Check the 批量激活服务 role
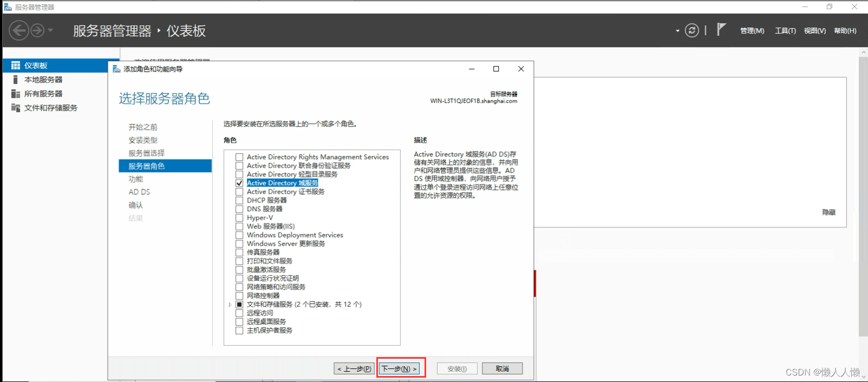This screenshot has width=868, height=382. (239, 269)
